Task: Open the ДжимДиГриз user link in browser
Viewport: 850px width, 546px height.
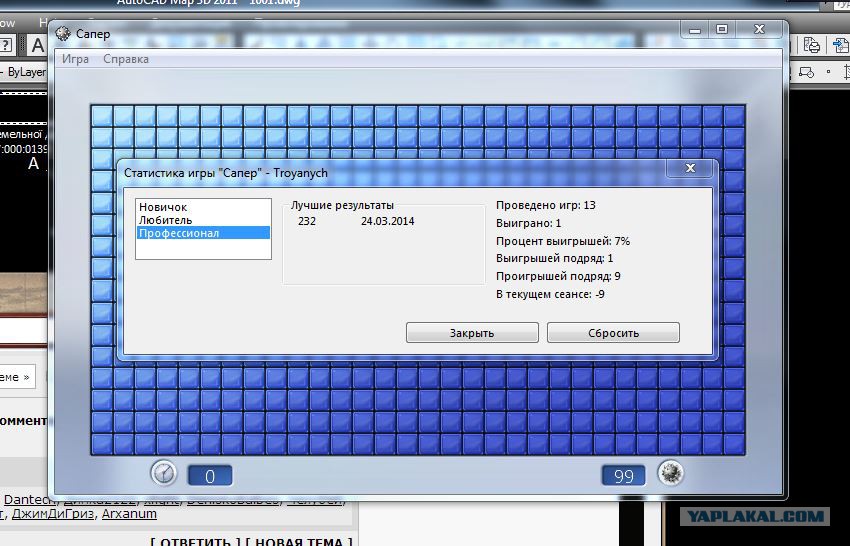Action: click(x=53, y=514)
